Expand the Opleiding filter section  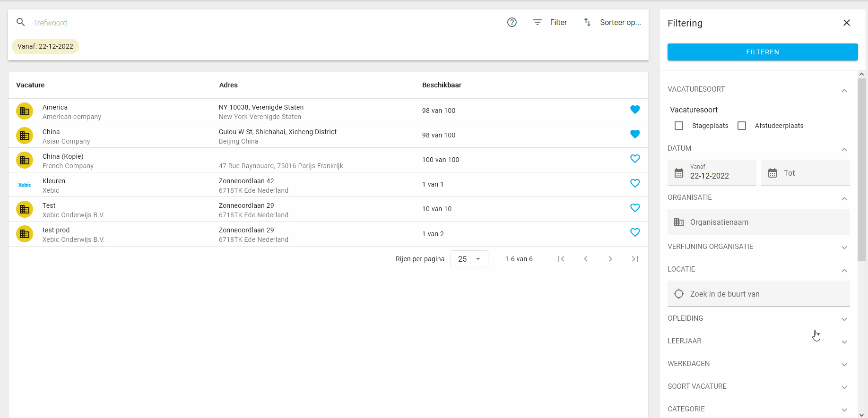click(758, 318)
